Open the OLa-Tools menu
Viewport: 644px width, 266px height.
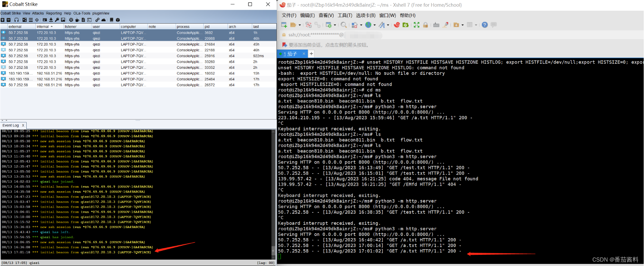(x=82, y=13)
